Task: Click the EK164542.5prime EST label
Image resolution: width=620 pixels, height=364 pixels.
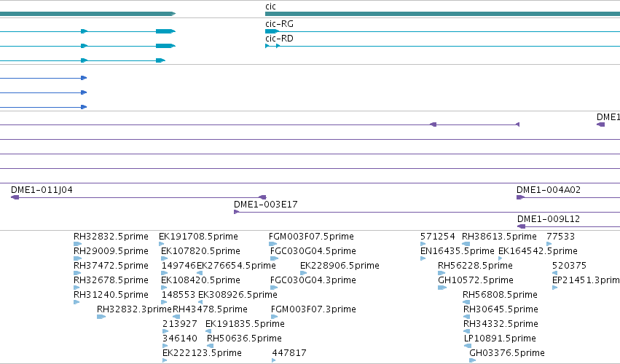Action: point(538,251)
